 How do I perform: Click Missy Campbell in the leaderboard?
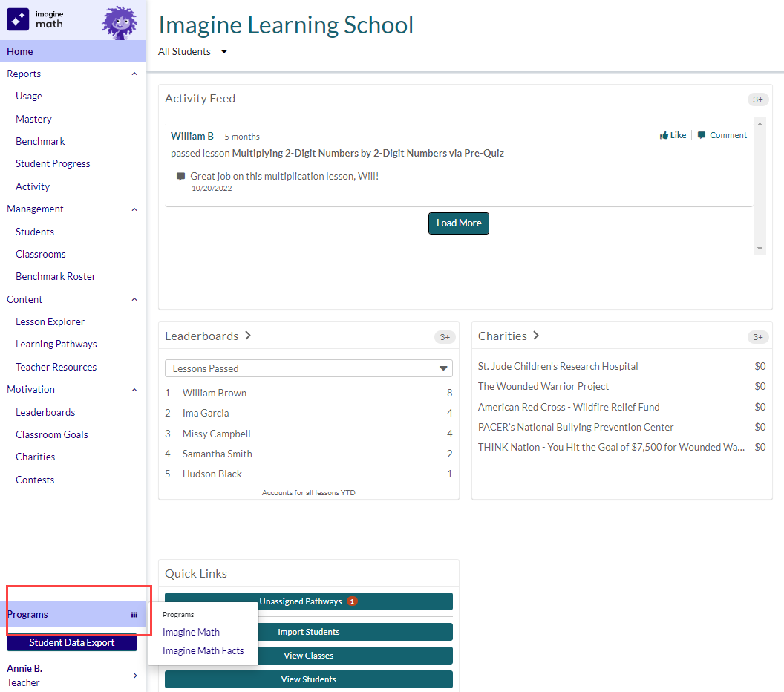[x=217, y=434]
